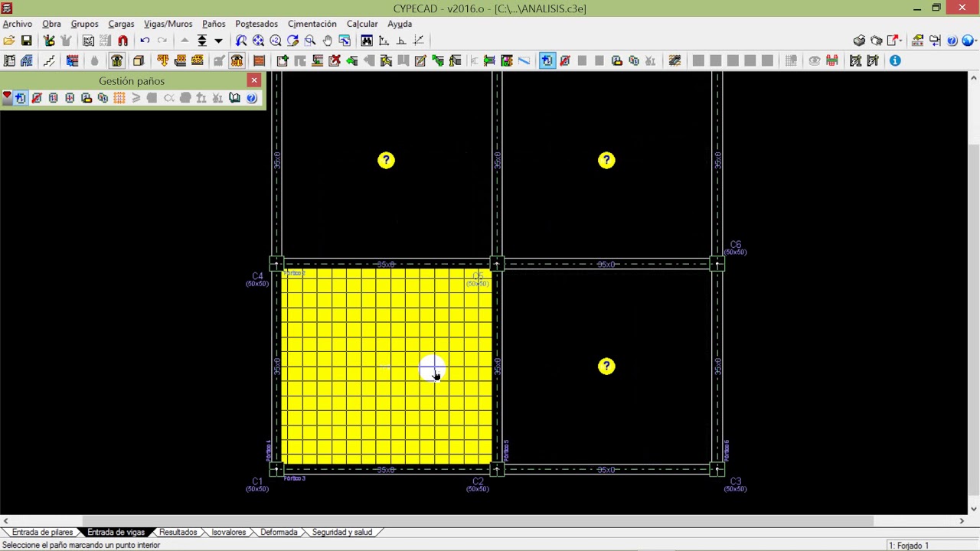Open the Postesados menu
The height and width of the screenshot is (551, 980).
[x=256, y=24]
